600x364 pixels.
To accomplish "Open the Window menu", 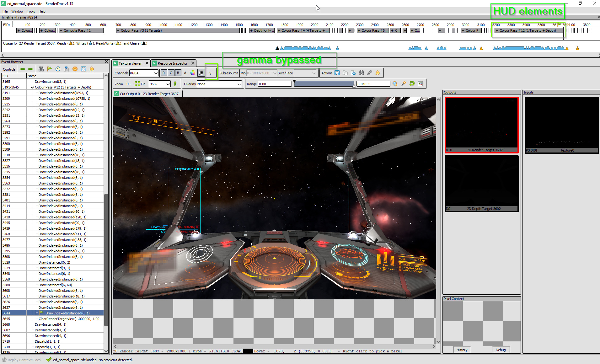I will [17, 11].
